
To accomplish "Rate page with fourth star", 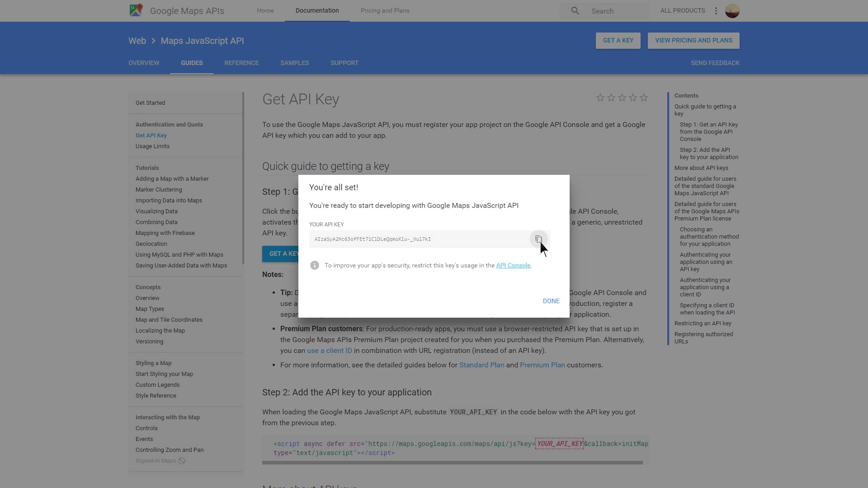I will [x=633, y=98].
